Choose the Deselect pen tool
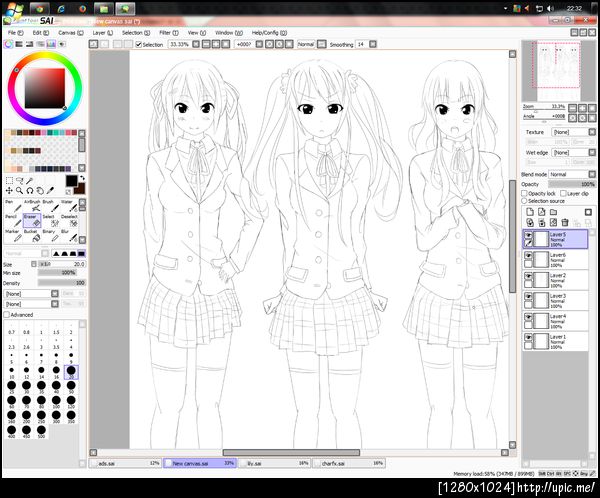 tap(69, 220)
